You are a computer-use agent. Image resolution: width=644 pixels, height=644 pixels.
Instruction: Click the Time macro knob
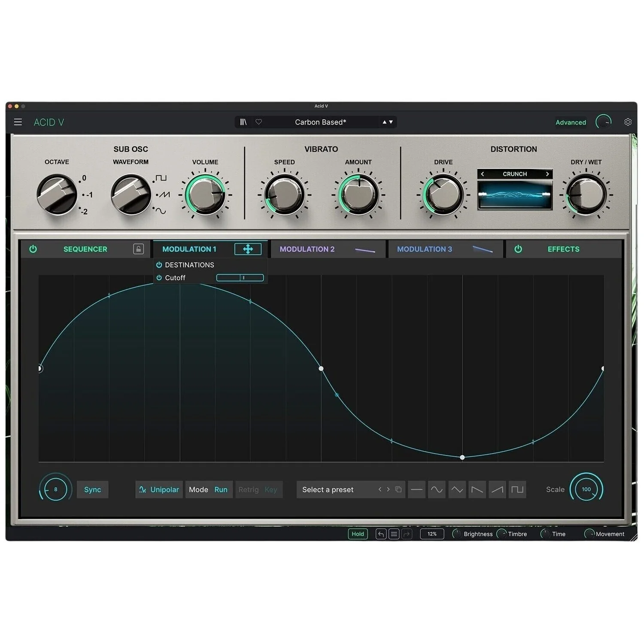[545, 534]
